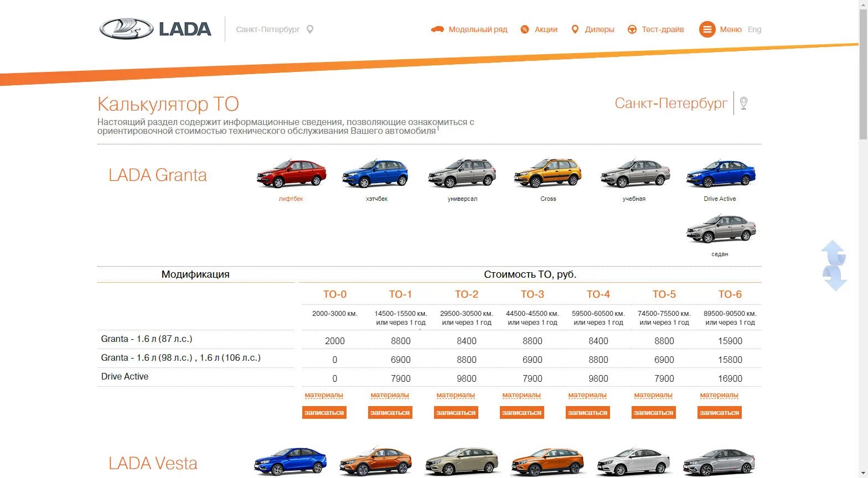
Task: Click the ТО-3 column header
Action: 533,294
